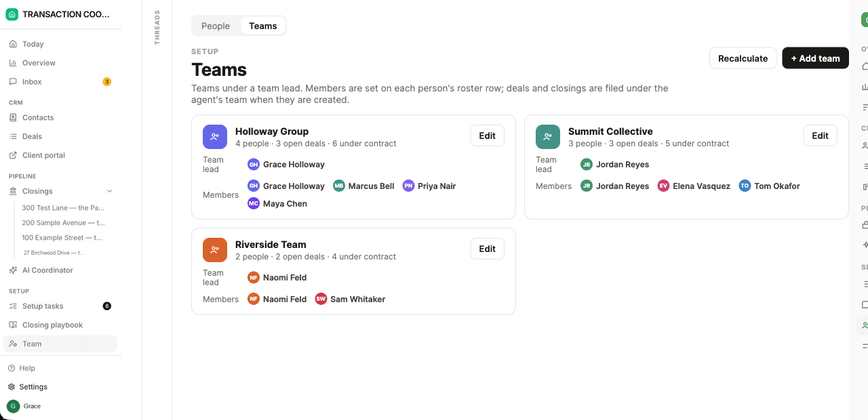Click member Marcus Bell in Holloway Group
This screenshot has height=420, width=868.
pyautogui.click(x=364, y=186)
